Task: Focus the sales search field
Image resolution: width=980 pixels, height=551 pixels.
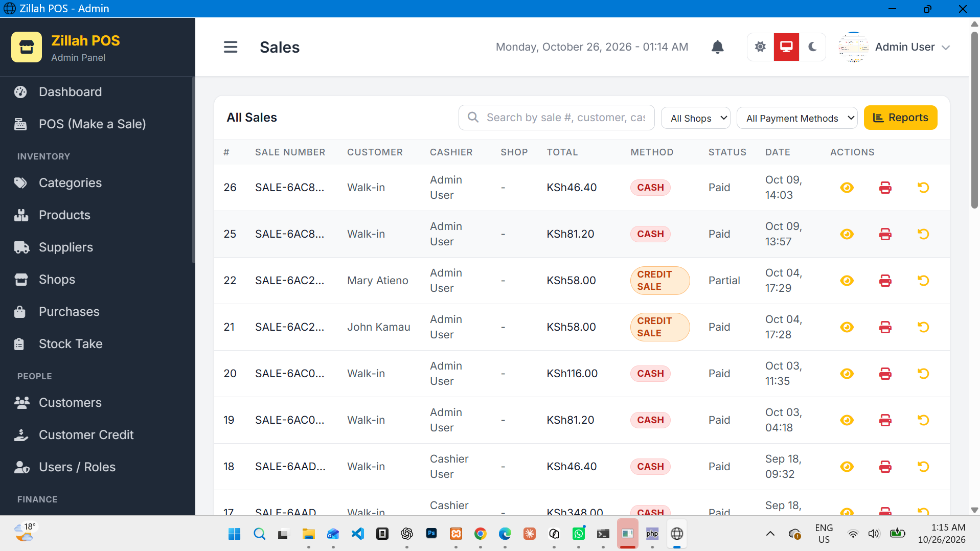Action: [x=556, y=118]
